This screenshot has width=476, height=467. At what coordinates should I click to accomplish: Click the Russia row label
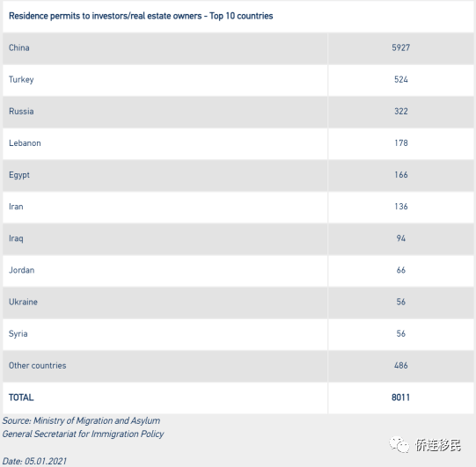(x=21, y=112)
